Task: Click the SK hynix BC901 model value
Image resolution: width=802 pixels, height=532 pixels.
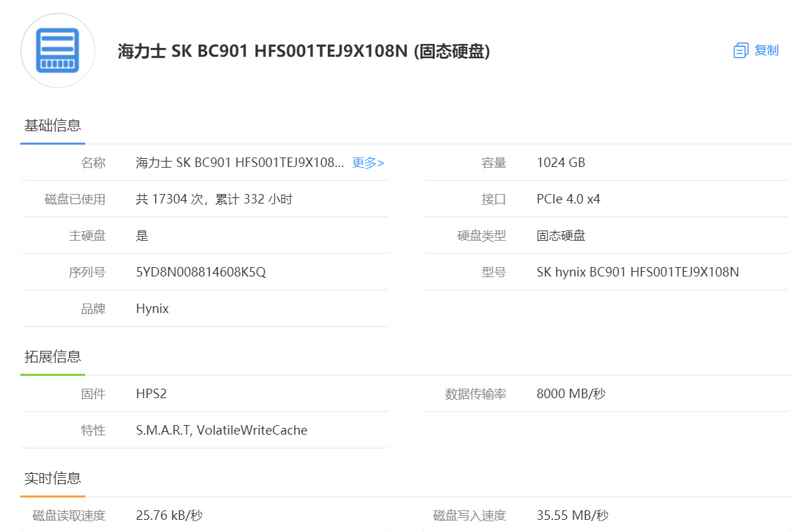Action: tap(637, 272)
